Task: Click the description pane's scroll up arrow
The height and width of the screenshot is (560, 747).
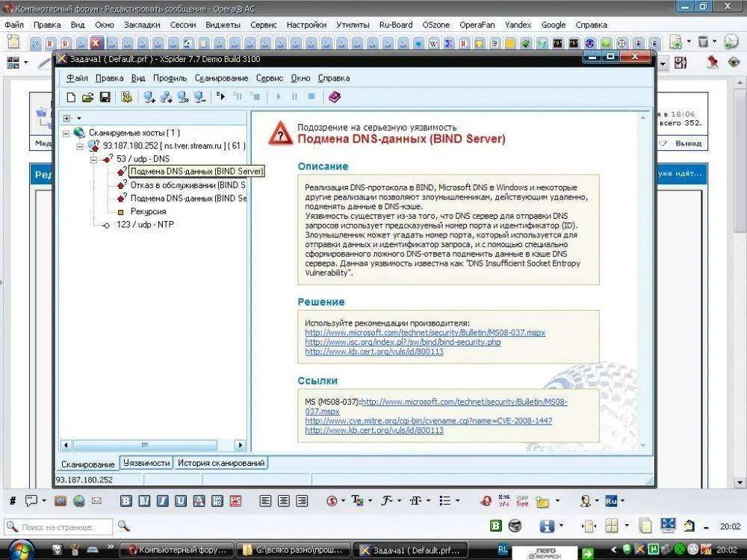Action: click(x=643, y=118)
